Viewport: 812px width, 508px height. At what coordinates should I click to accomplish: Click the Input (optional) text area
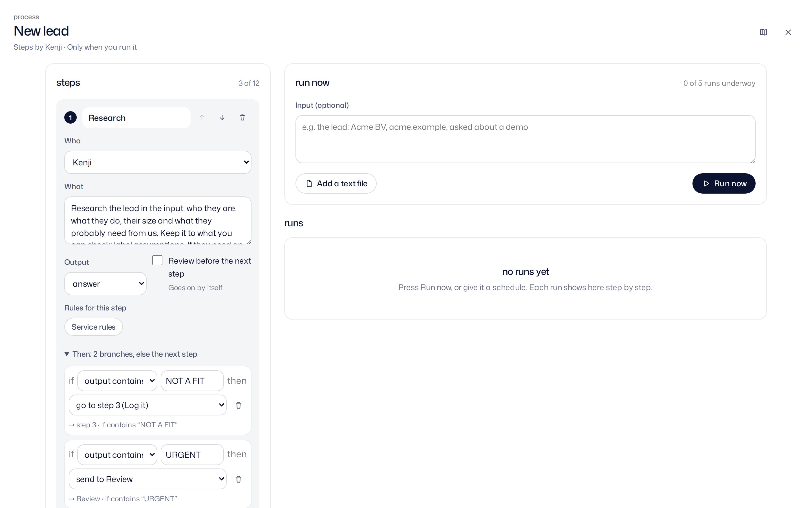pos(525,139)
